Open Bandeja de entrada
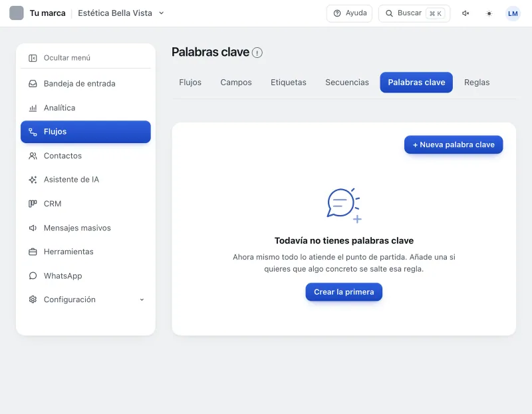The width and height of the screenshot is (532, 414). [86, 84]
